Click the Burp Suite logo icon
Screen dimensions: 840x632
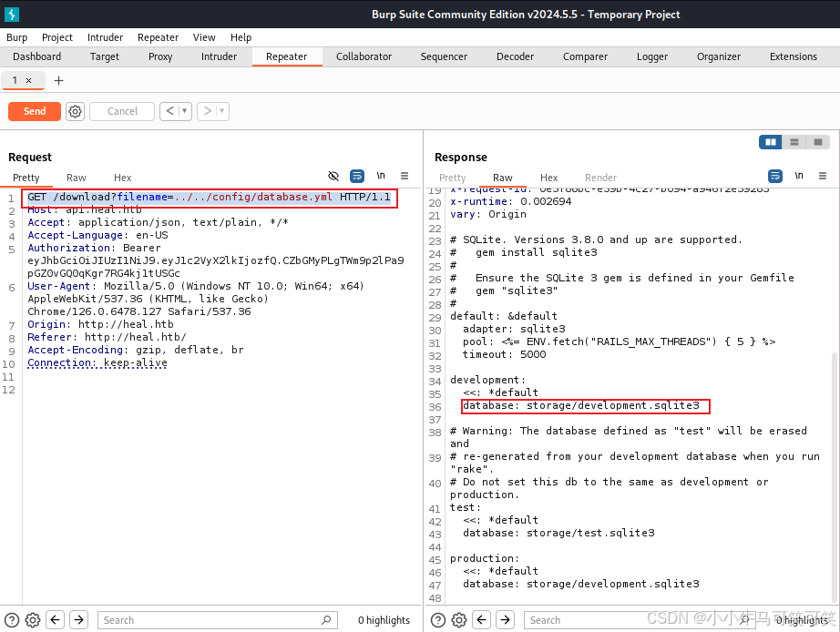pyautogui.click(x=11, y=14)
